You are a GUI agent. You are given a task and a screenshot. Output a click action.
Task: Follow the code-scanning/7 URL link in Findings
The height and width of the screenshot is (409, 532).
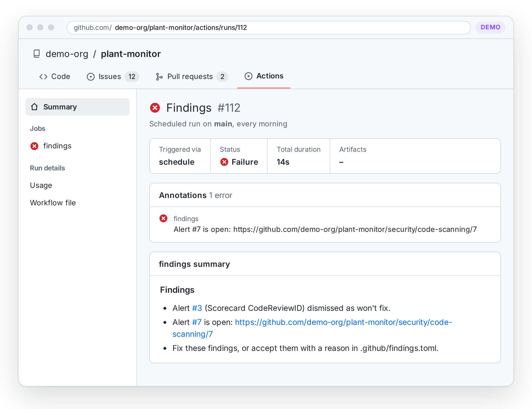343,322
